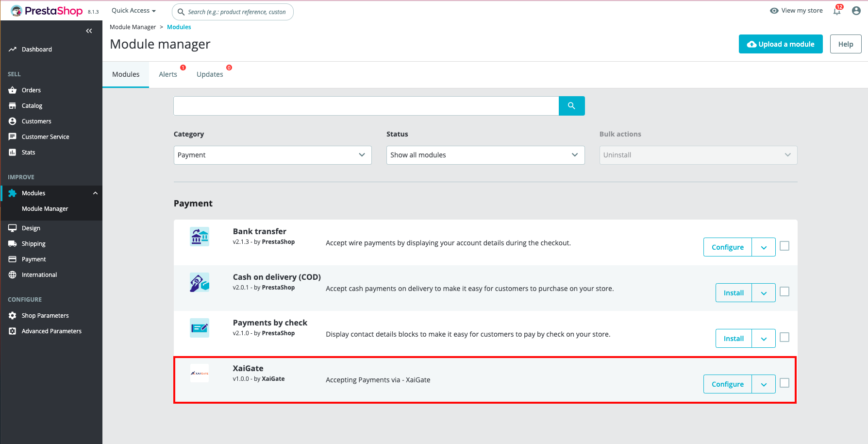
Task: Click the Customers person icon
Action: [x=13, y=121]
